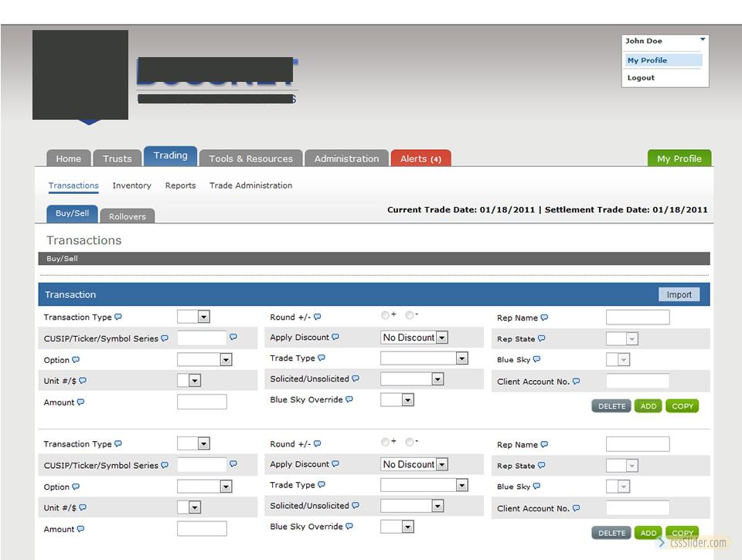Click the Import button
The image size is (742, 560).
click(679, 294)
